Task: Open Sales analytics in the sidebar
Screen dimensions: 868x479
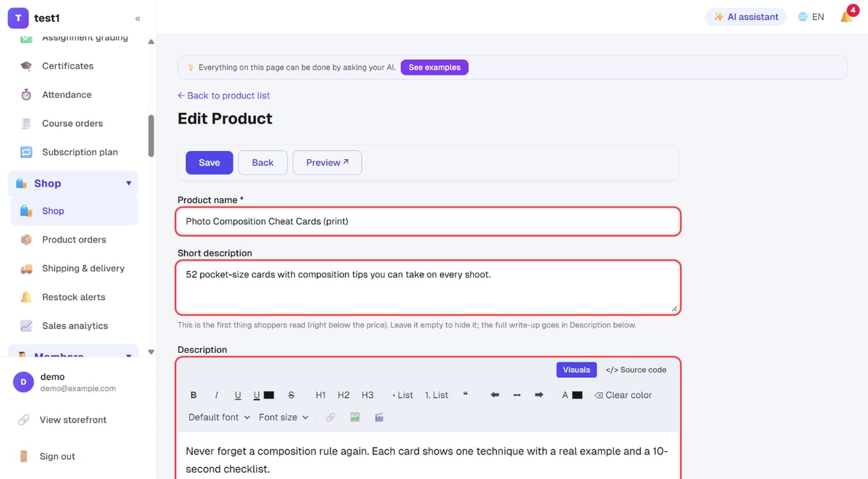Action: click(x=75, y=326)
